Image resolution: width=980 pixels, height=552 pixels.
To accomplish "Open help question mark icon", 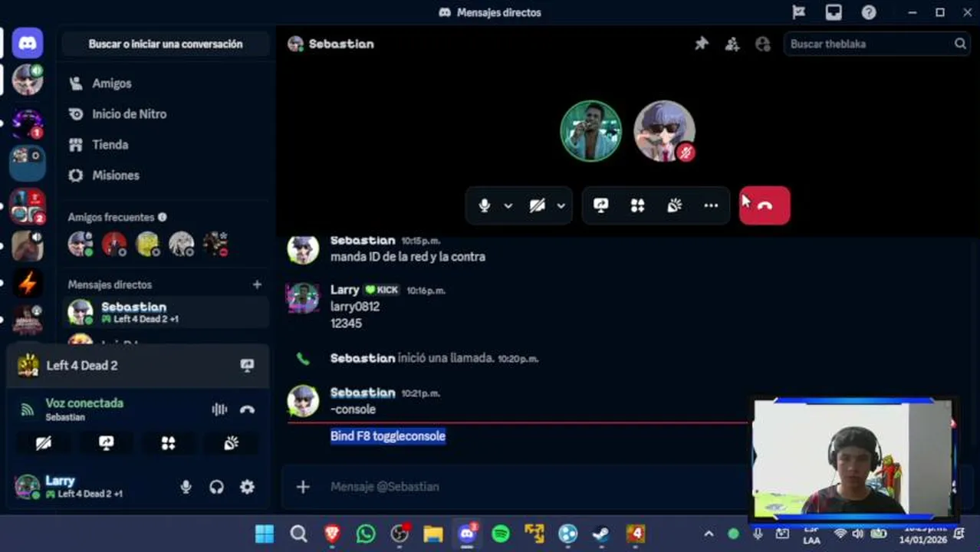I will (x=869, y=12).
